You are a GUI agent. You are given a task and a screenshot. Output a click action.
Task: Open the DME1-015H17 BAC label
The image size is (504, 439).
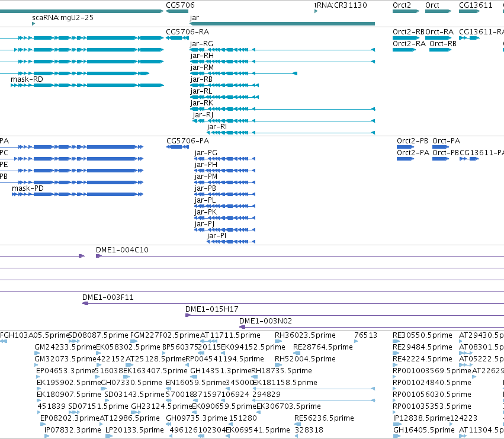click(x=212, y=309)
